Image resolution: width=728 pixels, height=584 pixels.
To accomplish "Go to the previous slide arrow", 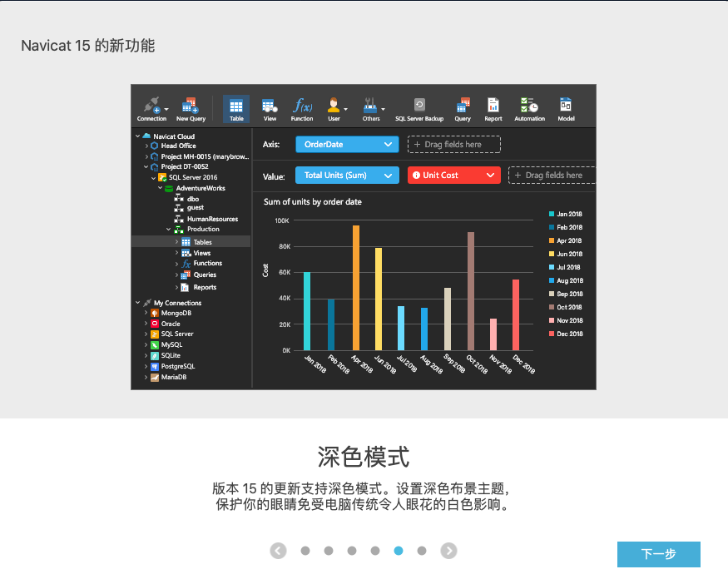I will 278,551.
